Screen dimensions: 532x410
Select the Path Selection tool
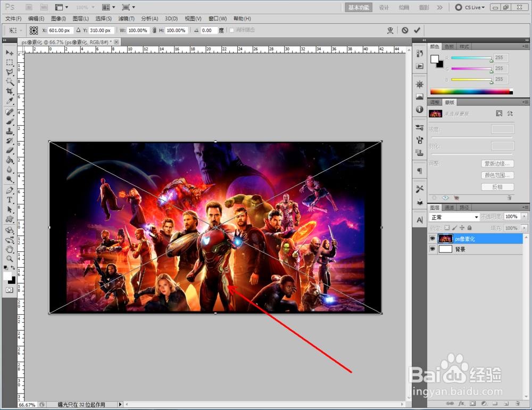(x=10, y=209)
